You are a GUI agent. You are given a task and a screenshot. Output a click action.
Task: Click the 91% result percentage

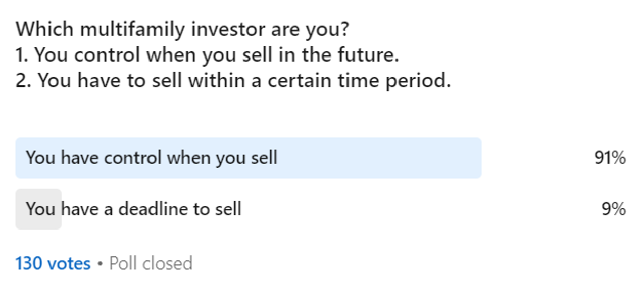tap(610, 158)
